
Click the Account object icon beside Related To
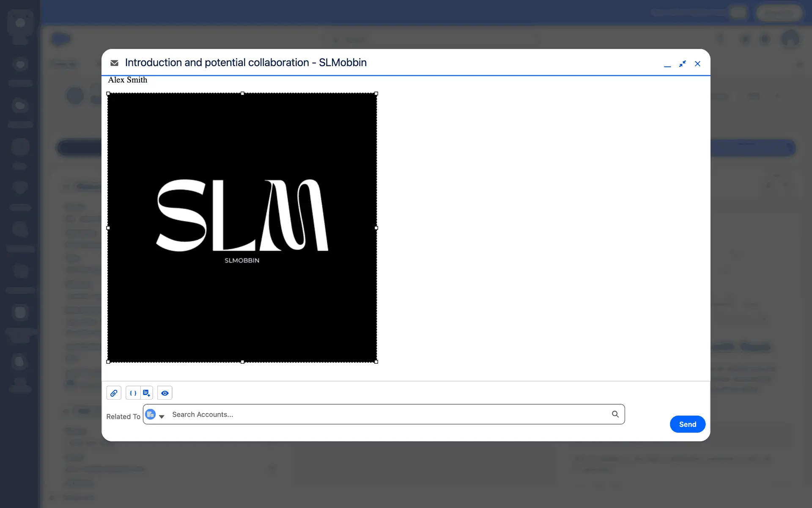coord(150,414)
